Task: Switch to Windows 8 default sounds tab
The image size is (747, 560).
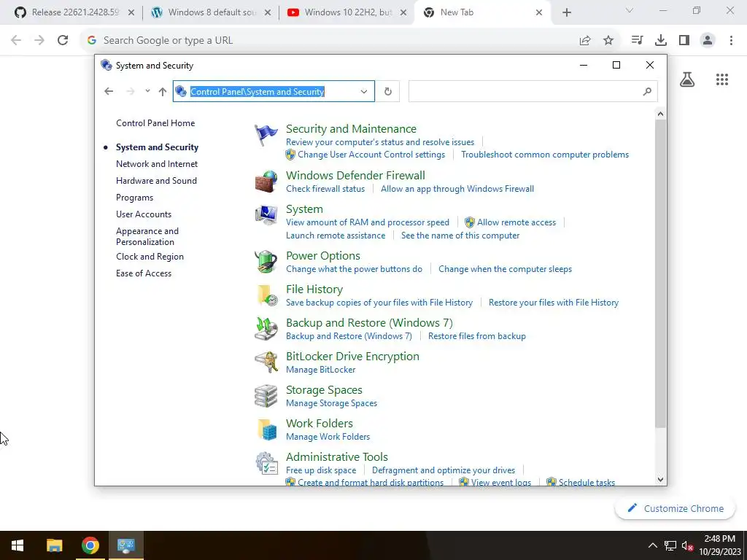Action: pos(211,12)
